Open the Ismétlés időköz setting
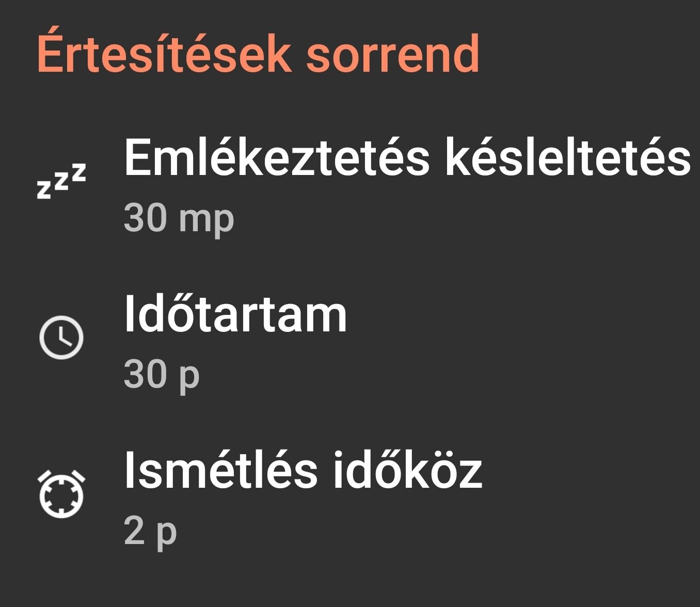Screen dimensions: 700x607 pos(303,471)
